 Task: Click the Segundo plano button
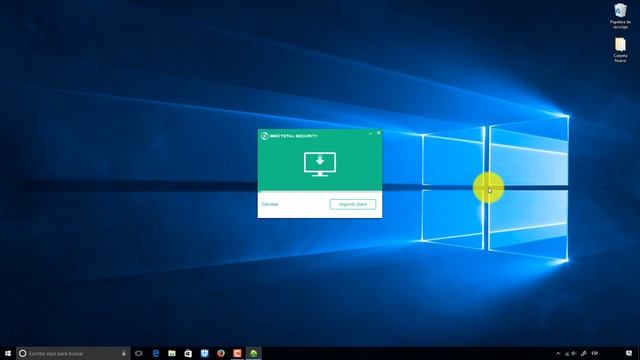pos(353,204)
